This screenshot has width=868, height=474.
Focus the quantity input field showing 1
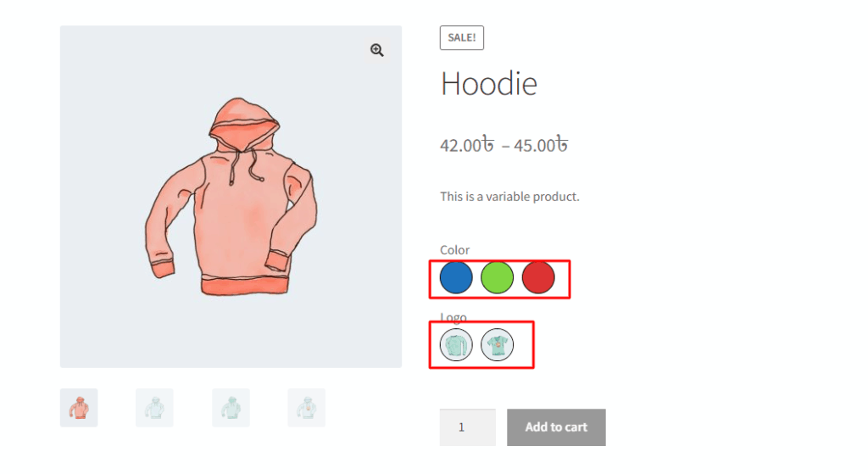(468, 427)
